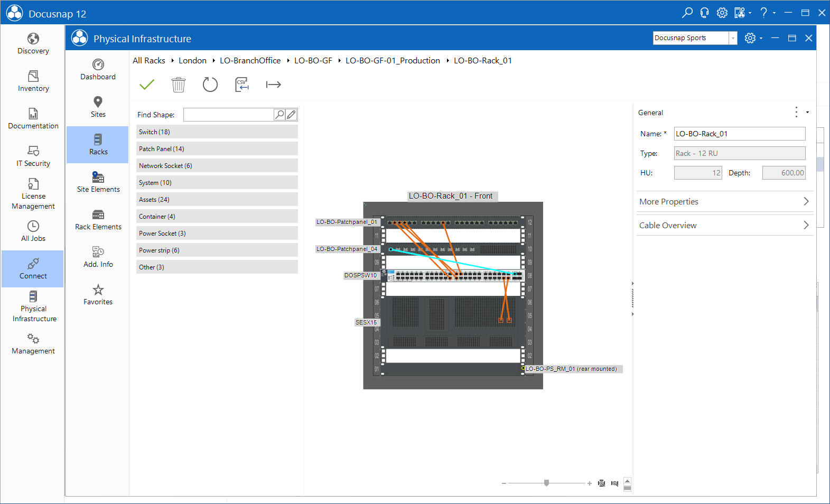Select the Racks section

[x=98, y=145]
